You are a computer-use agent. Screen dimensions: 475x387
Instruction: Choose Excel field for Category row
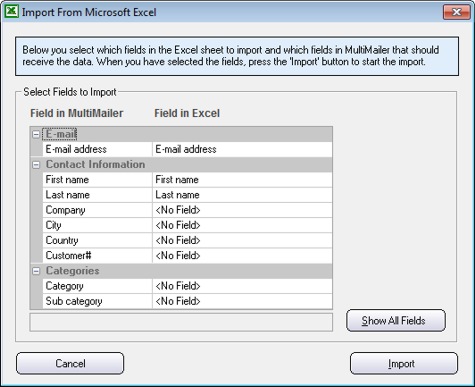coord(242,286)
